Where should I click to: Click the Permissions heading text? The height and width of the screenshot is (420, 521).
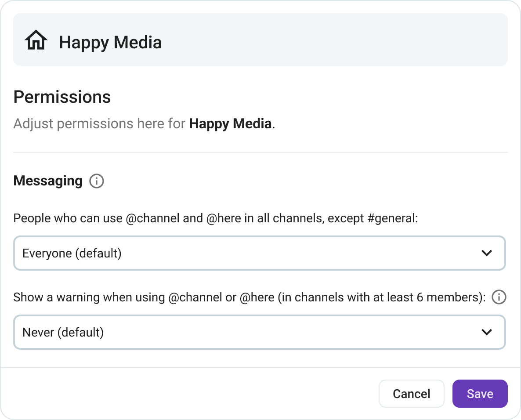coord(62,97)
